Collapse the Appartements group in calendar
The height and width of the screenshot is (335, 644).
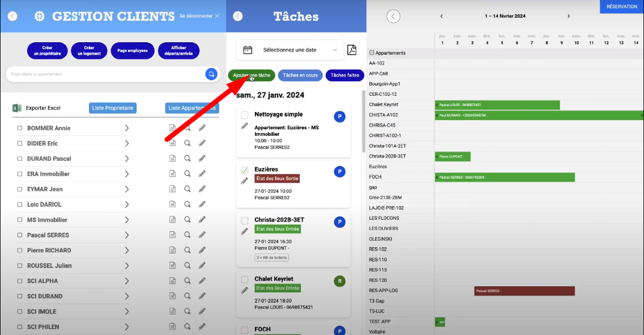click(372, 53)
